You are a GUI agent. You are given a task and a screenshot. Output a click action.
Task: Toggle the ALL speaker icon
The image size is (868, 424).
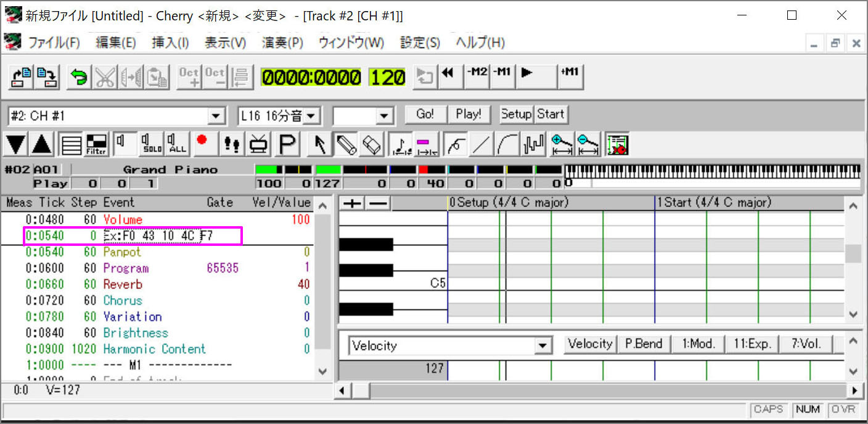(178, 144)
